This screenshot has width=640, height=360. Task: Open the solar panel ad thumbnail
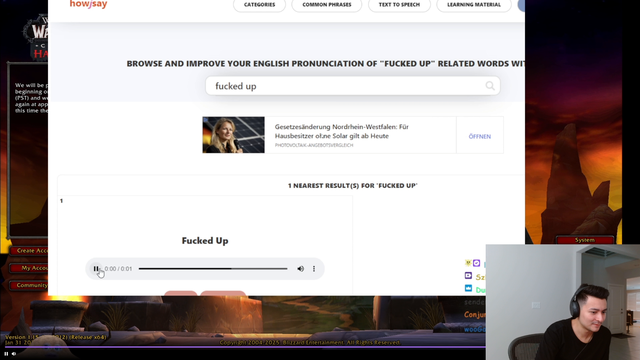point(233,135)
